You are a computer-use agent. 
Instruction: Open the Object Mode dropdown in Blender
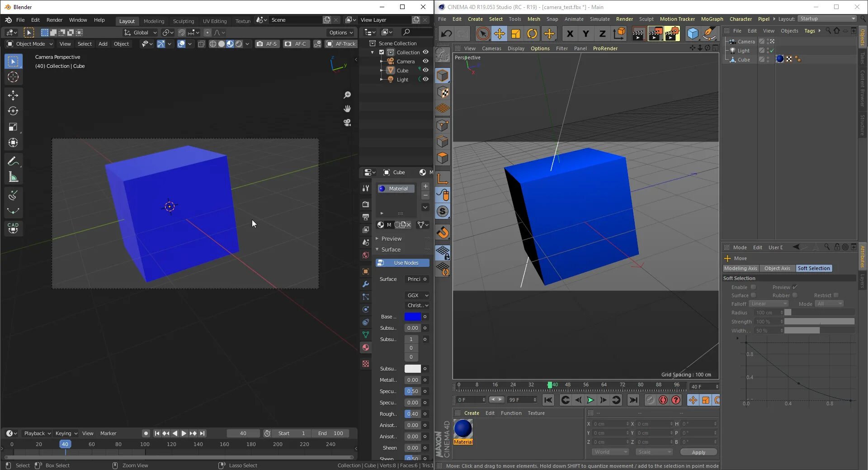click(x=30, y=44)
